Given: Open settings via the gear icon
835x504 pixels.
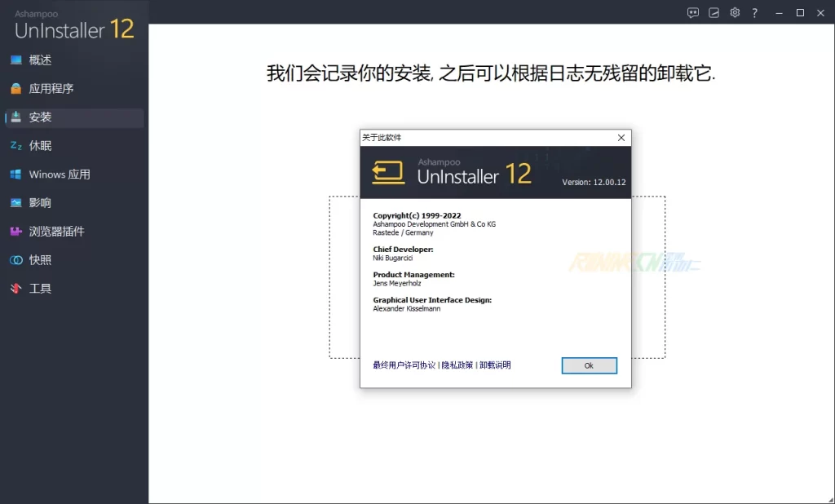Looking at the screenshot, I should (735, 12).
